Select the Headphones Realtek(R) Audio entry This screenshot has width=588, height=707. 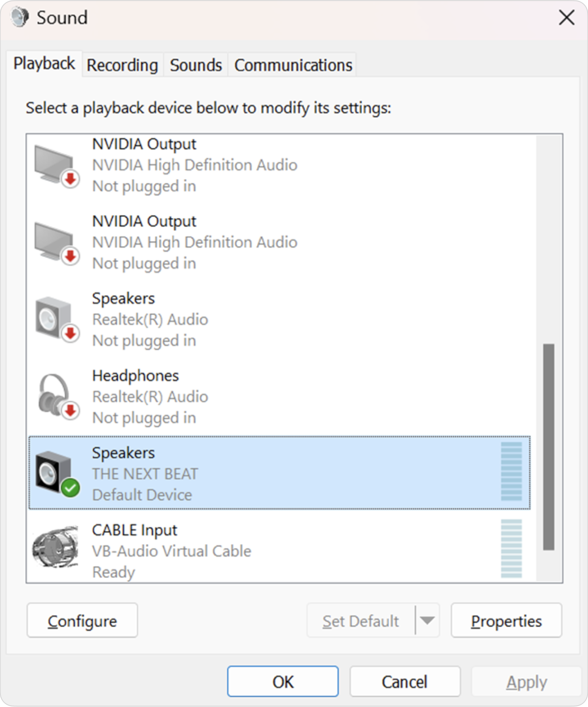[x=280, y=397]
